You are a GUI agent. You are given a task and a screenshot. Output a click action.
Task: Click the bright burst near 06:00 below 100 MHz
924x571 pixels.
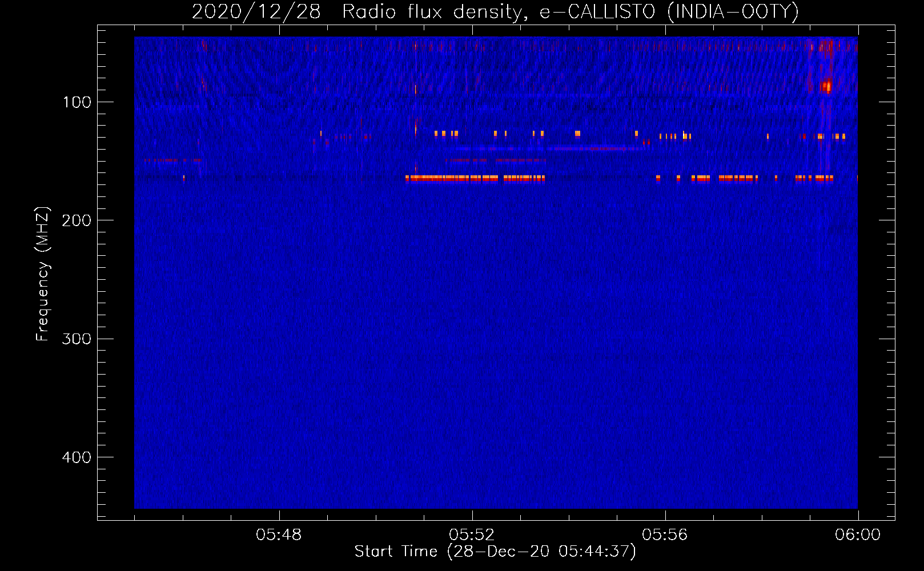tap(826, 86)
